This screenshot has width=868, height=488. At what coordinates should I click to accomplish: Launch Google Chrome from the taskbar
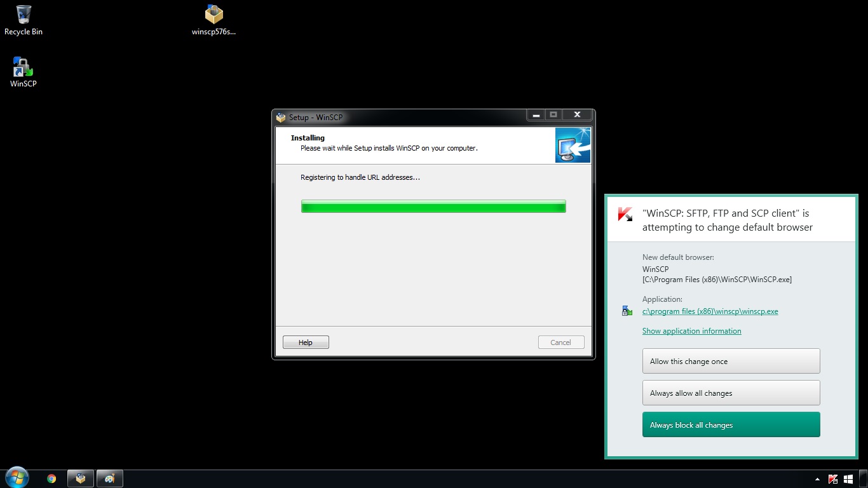pyautogui.click(x=51, y=478)
